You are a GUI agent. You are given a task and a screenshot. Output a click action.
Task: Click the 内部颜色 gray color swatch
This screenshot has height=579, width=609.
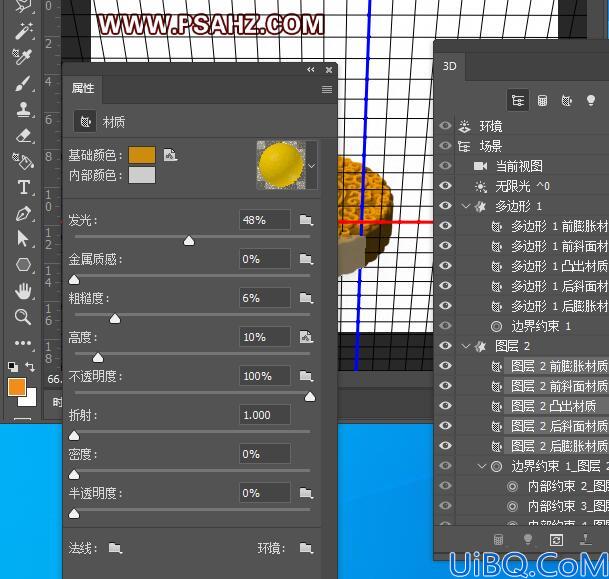[142, 175]
